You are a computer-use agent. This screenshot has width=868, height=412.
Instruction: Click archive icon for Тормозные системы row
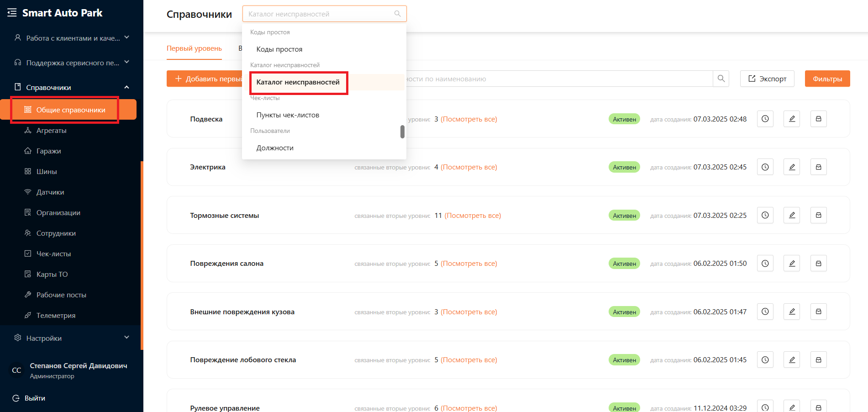[818, 215]
